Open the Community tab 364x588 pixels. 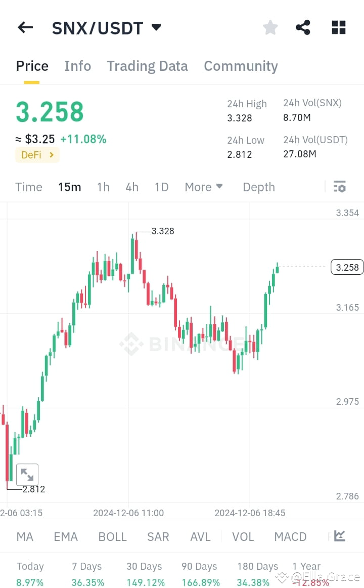(x=241, y=66)
